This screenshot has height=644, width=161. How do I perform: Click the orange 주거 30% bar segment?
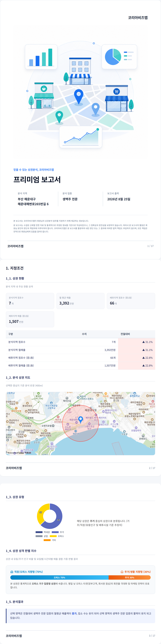(130, 577)
